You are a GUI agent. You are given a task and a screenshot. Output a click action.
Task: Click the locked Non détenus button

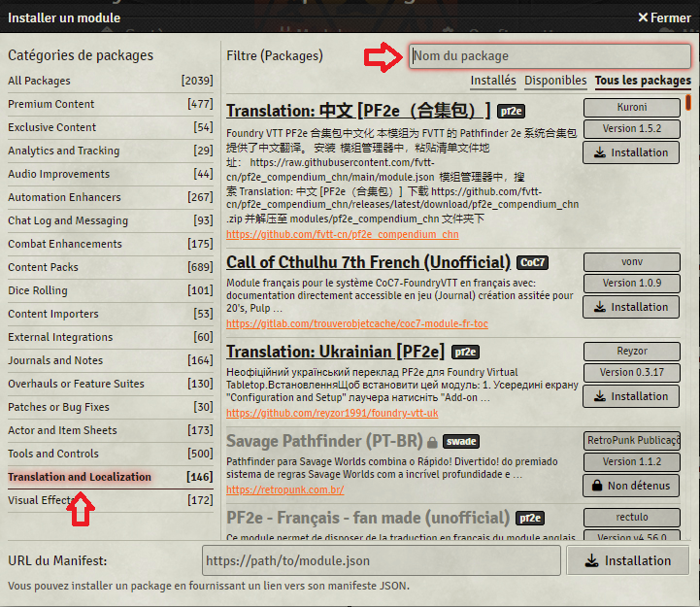click(x=631, y=486)
